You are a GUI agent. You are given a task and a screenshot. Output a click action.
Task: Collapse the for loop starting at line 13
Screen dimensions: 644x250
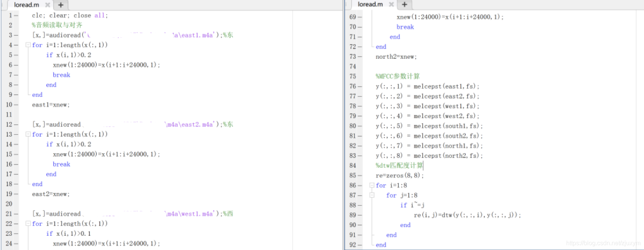28,134
